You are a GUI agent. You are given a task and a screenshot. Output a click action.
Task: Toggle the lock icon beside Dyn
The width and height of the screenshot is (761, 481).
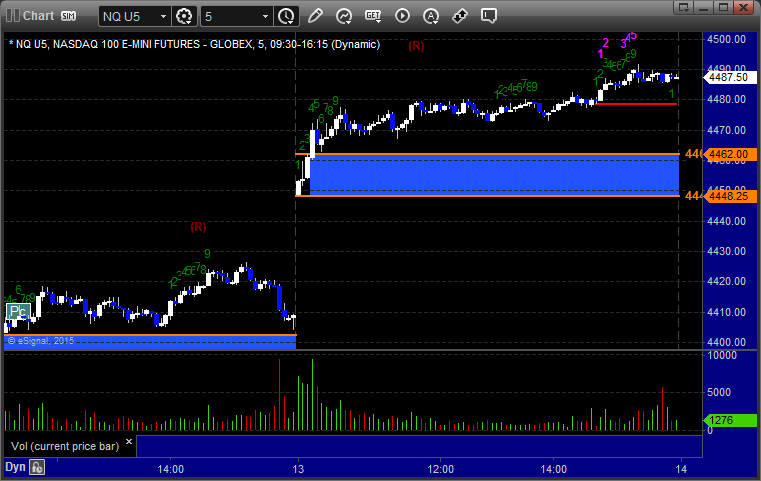click(37, 467)
